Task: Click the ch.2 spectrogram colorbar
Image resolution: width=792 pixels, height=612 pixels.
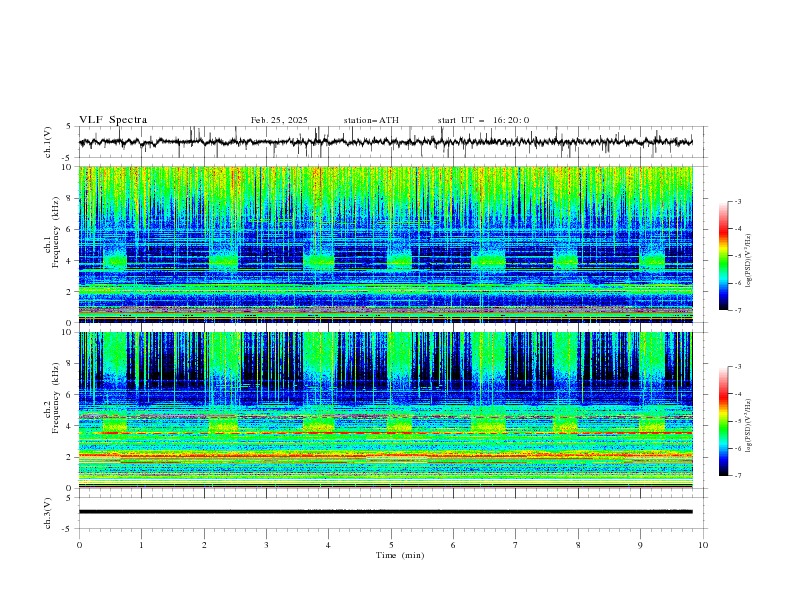Action: point(723,421)
